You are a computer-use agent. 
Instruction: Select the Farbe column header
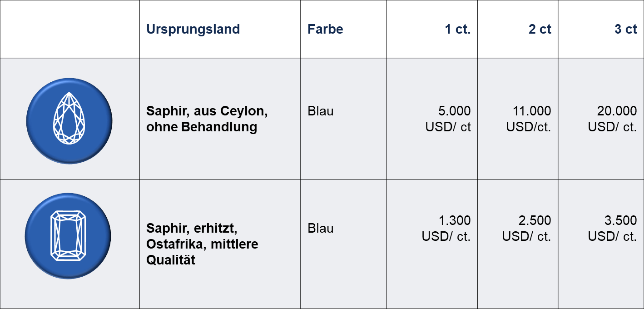325,29
